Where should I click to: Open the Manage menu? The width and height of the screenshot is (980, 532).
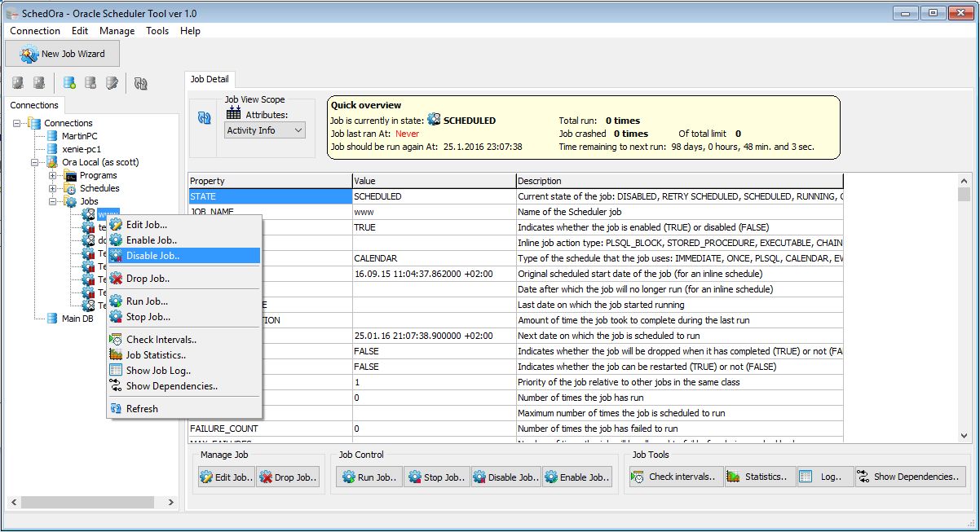(x=117, y=31)
